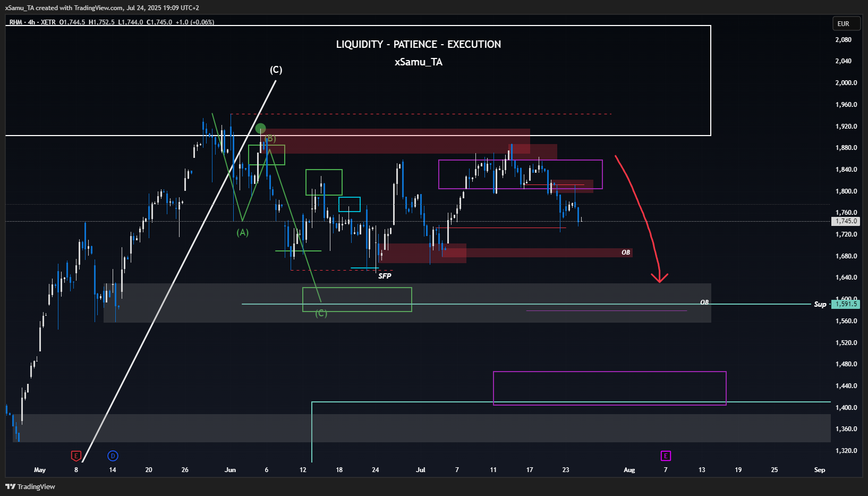
Task: Select the OB label on gray zone
Action: coord(704,302)
